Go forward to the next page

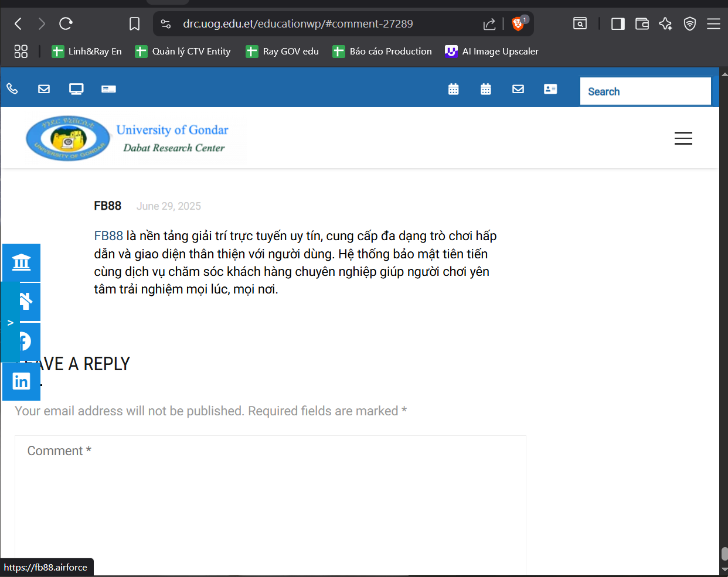tap(42, 23)
